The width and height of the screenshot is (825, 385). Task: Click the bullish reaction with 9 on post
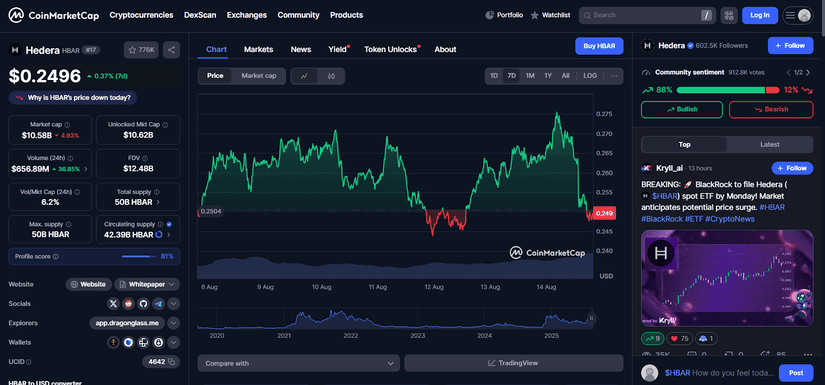coord(653,339)
